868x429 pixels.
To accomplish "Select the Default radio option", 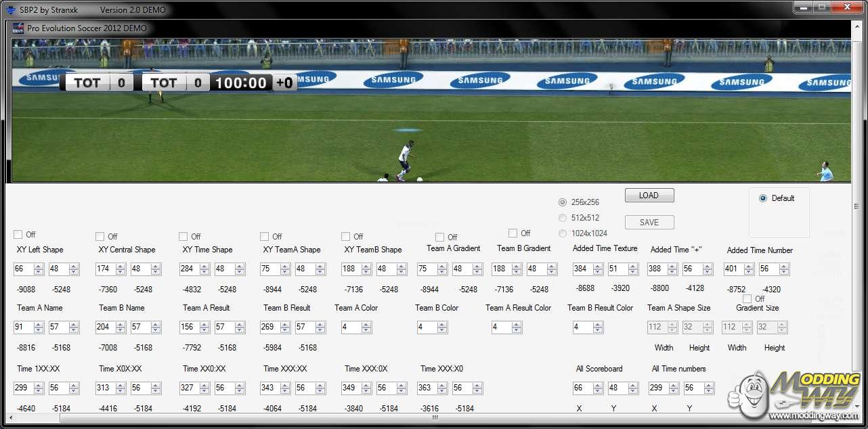I will pos(763,198).
